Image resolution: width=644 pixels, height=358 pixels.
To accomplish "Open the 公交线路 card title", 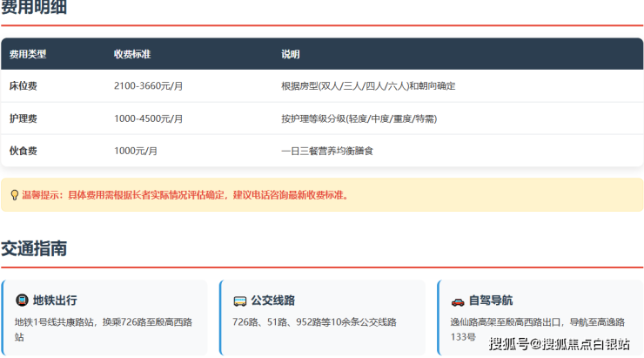I will click(272, 301).
